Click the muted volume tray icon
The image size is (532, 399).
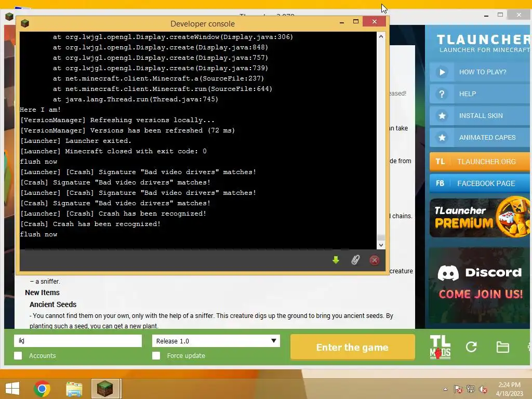coord(483,389)
